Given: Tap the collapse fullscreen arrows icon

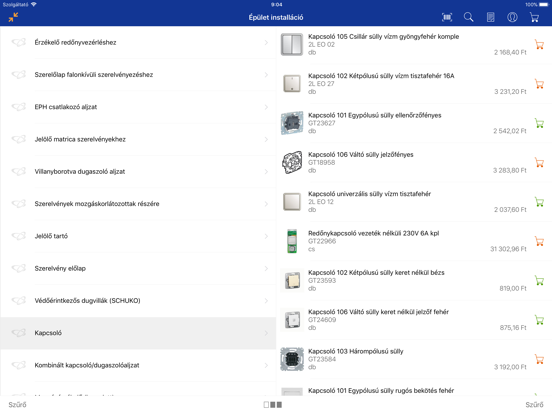Looking at the screenshot, I should 13,17.
